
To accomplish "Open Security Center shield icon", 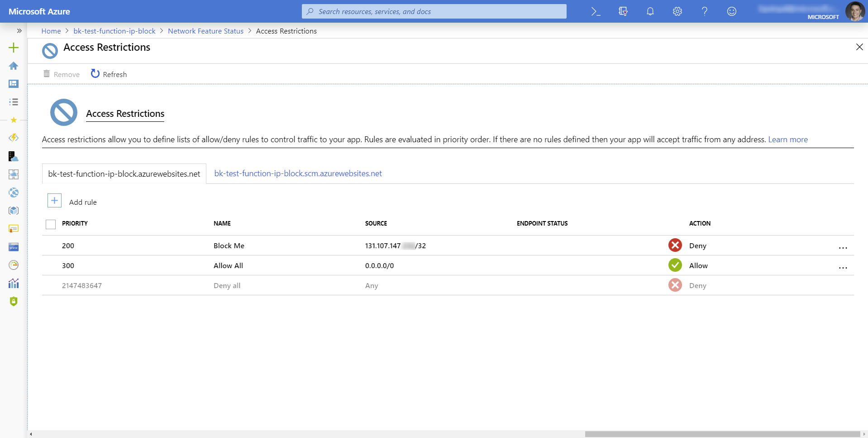I will click(14, 301).
